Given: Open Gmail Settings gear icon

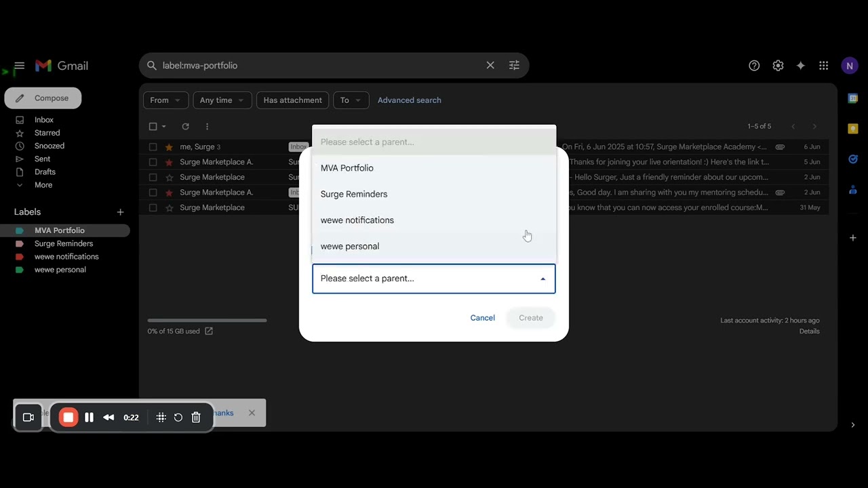Looking at the screenshot, I should tap(778, 66).
